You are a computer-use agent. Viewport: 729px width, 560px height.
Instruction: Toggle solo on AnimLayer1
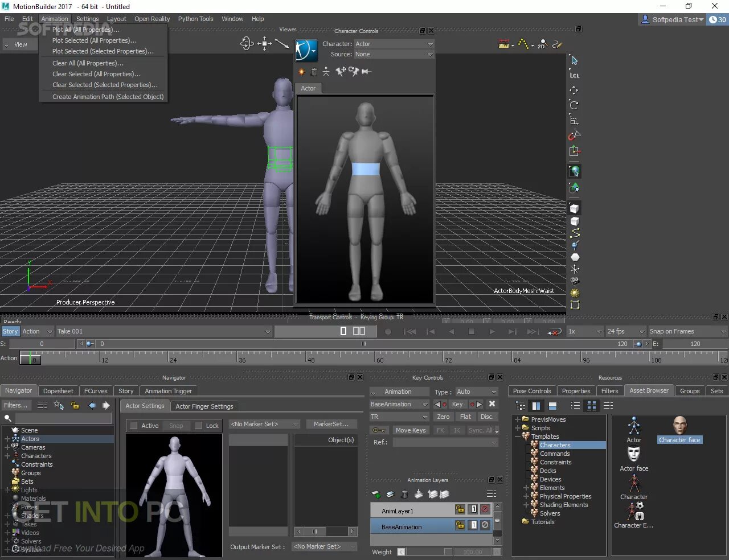pyautogui.click(x=473, y=509)
